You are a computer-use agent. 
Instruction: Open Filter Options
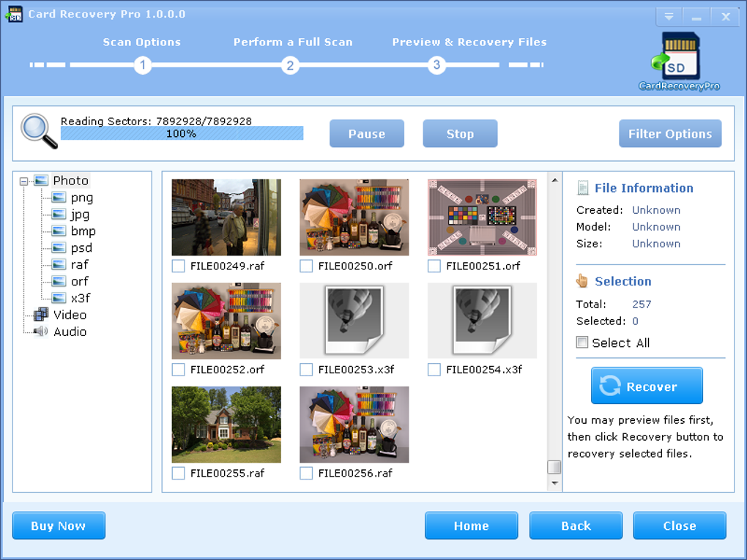pyautogui.click(x=670, y=134)
